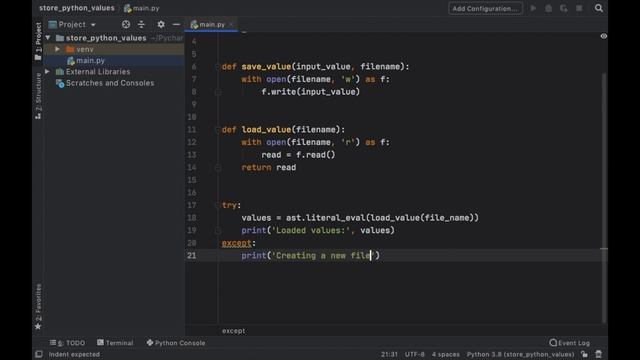Click the load_value function name on line 11
The height and width of the screenshot is (360, 640).
coord(266,129)
